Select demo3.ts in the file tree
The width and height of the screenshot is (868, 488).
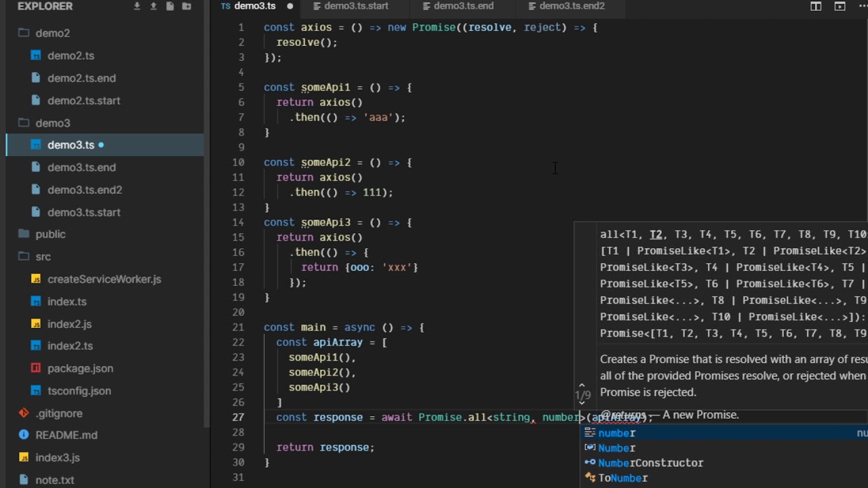pos(71,145)
